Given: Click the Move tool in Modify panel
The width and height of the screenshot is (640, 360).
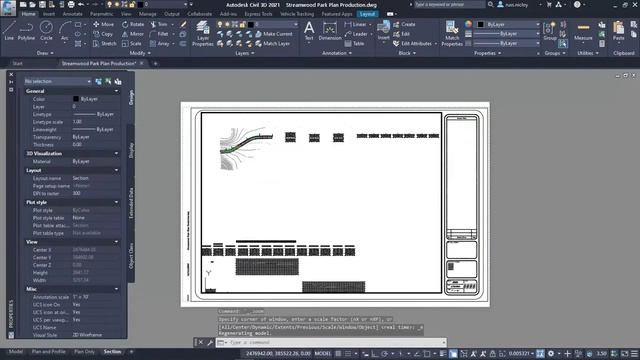Looking at the screenshot, I should [103, 24].
